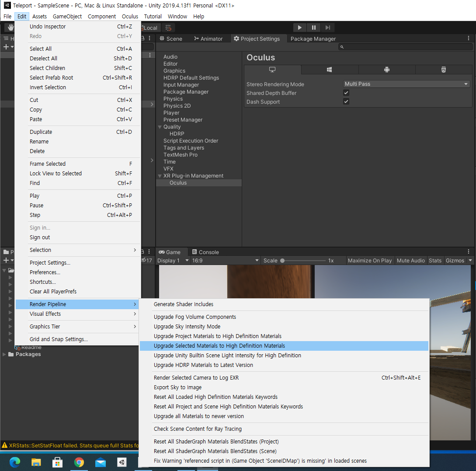Viewport: 476px width, 471px height.
Task: Toggle Local pivot rotation button
Action: pos(150,28)
